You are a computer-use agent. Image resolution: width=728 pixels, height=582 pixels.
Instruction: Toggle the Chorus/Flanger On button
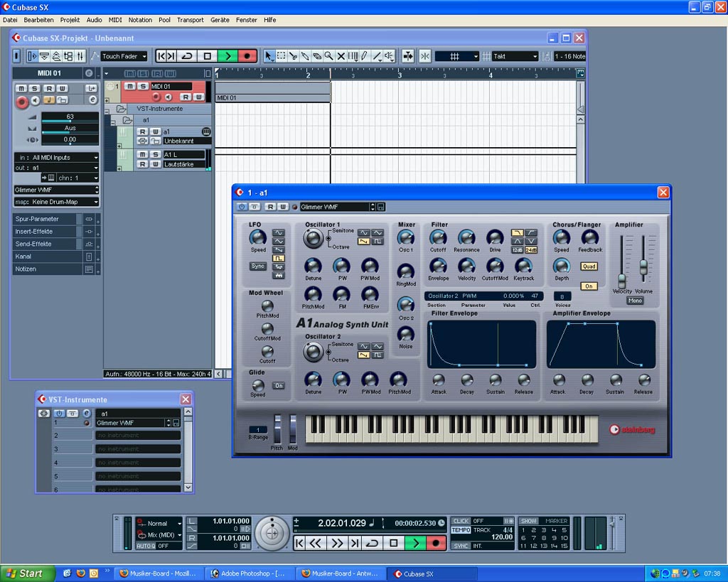589,286
